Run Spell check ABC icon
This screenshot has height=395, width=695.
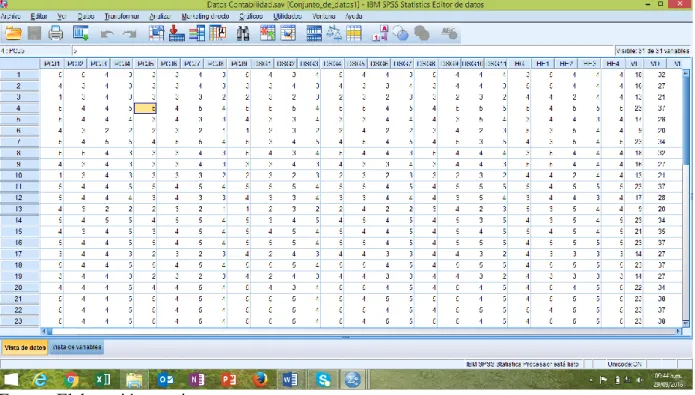449,33
